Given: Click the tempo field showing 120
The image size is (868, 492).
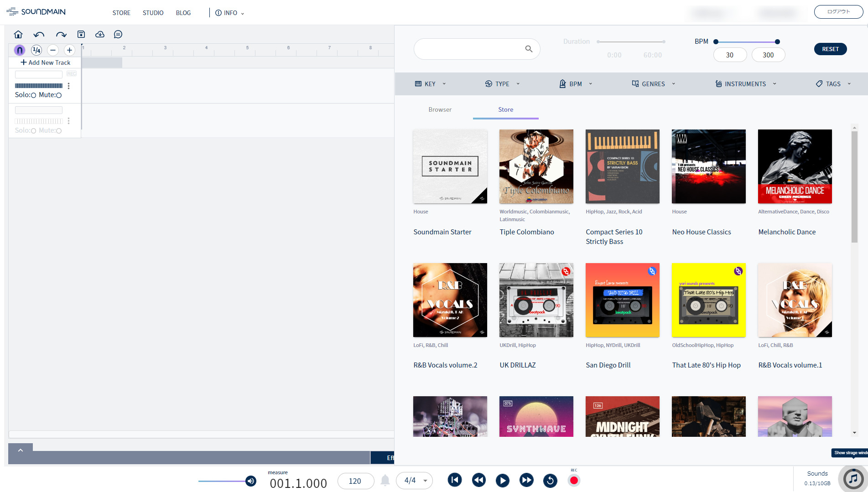Looking at the screenshot, I should [x=355, y=481].
